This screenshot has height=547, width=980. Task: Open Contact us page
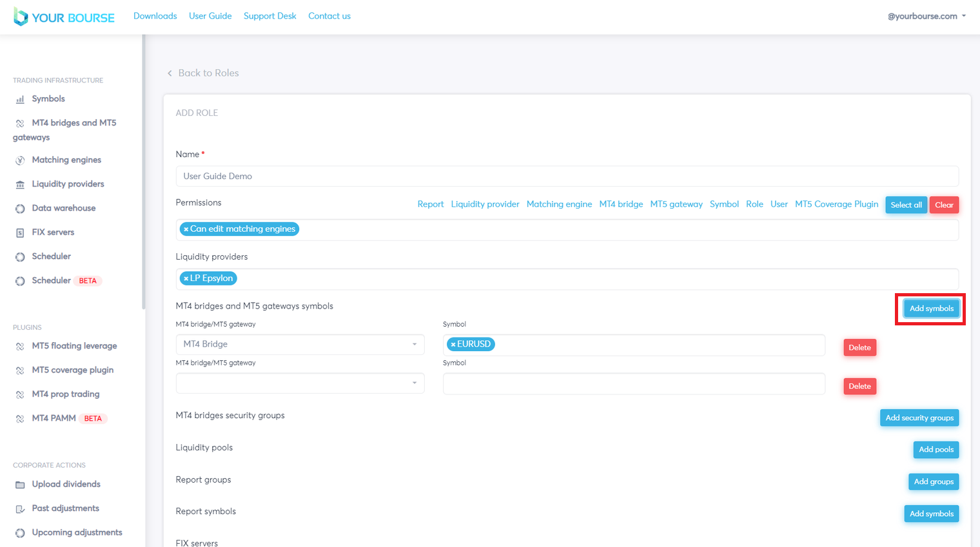[329, 16]
